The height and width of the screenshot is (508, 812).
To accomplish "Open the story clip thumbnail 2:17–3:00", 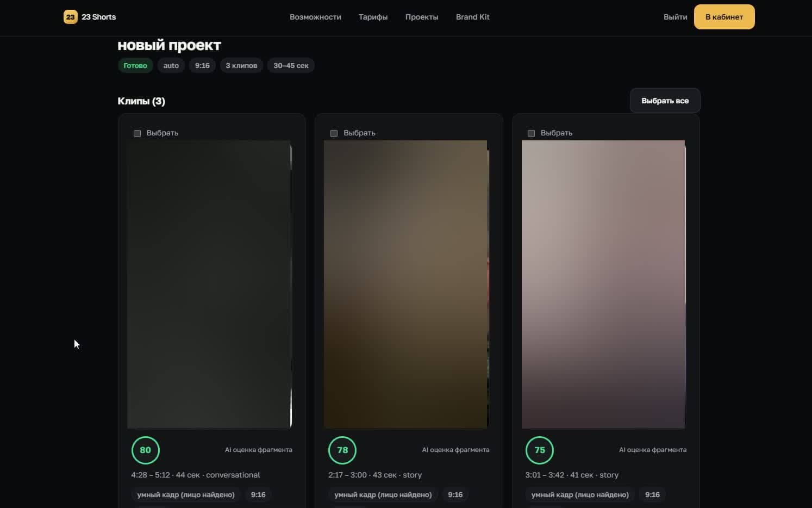I will [407, 284].
